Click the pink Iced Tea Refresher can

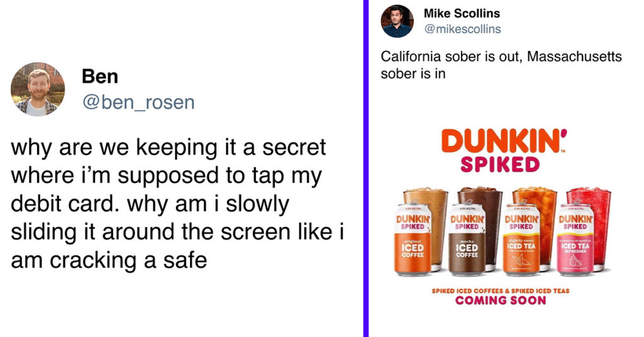575,239
